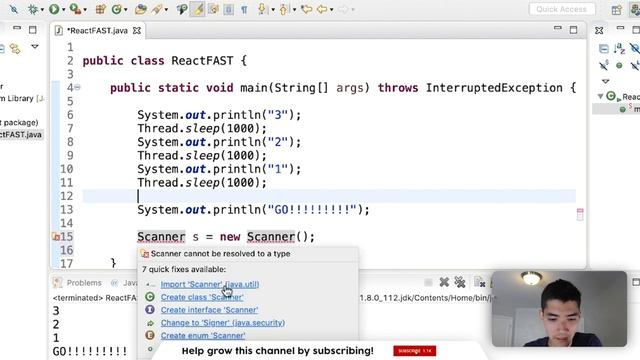
Task: Click the Run Last Tool icon
Action: (75, 9)
